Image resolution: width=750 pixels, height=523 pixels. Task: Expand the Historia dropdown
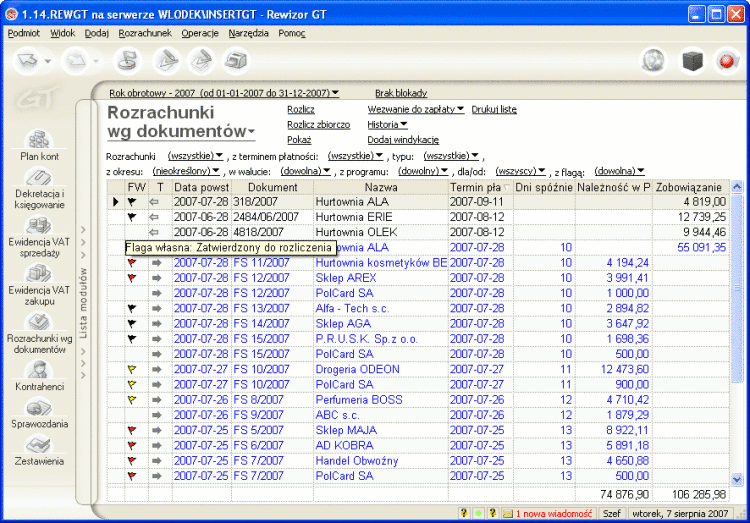click(387, 124)
